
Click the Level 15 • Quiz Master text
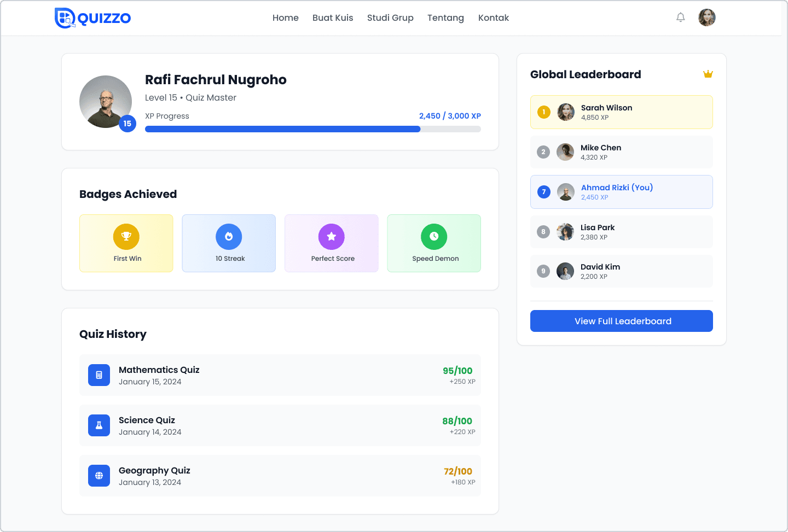(x=190, y=98)
